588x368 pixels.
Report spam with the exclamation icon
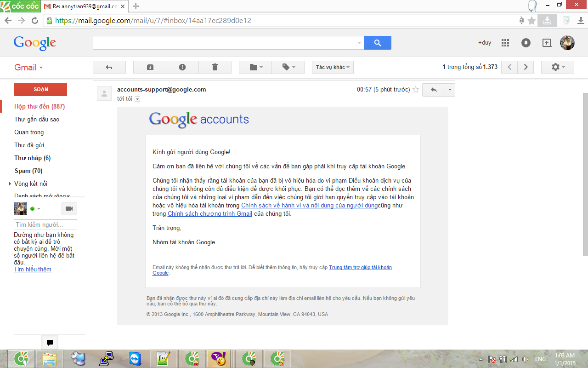[x=182, y=67]
